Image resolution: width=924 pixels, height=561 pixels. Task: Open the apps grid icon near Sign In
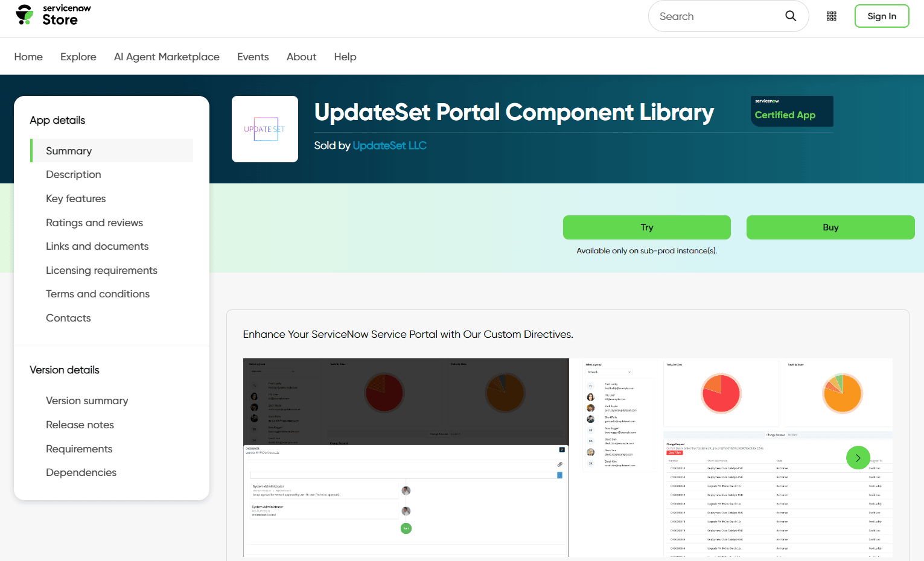tap(831, 16)
